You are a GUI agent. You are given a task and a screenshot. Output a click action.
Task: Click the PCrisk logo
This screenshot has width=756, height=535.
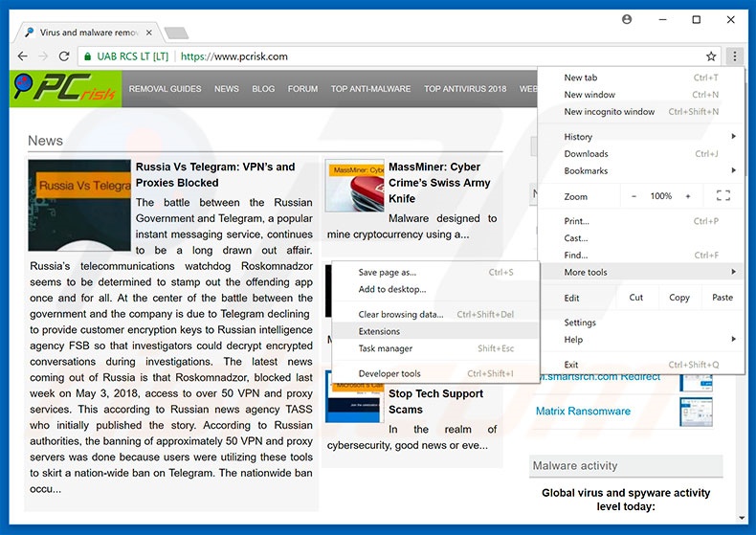[64, 89]
